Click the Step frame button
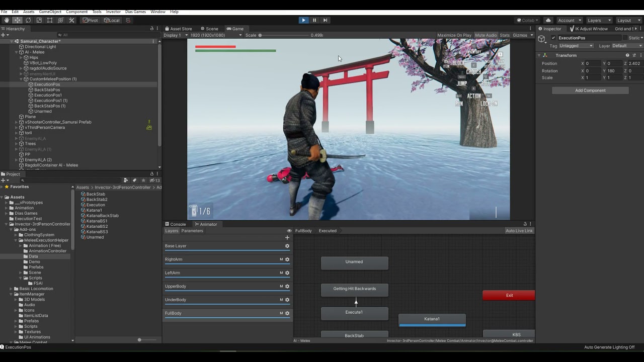Image resolution: width=644 pixels, height=362 pixels. pos(325,20)
